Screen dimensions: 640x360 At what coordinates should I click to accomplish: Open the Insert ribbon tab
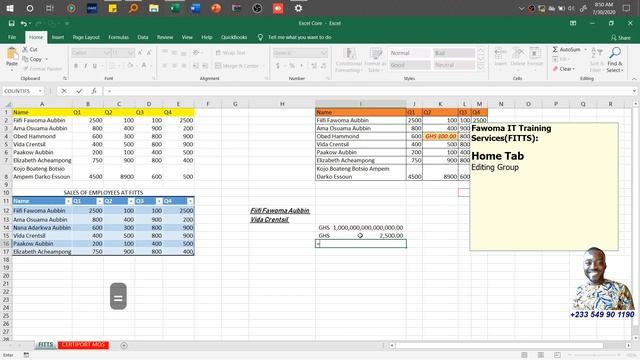58,37
